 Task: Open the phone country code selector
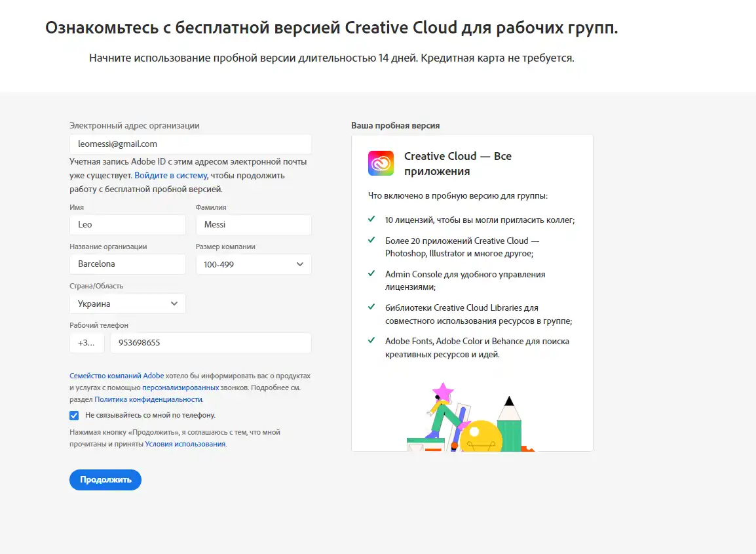tap(87, 343)
